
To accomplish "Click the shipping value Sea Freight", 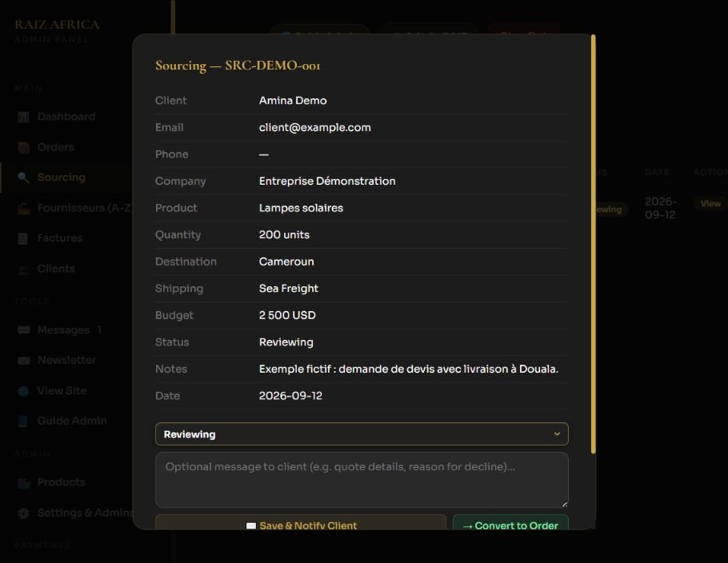I will pos(289,289).
